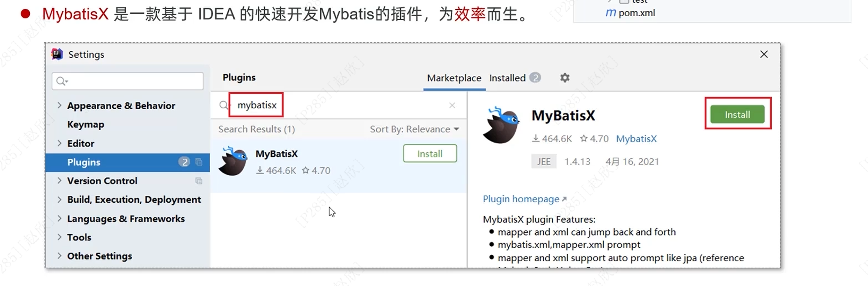This screenshot has height=286, width=868.
Task: Click the Search Results (1) label
Action: 256,129
